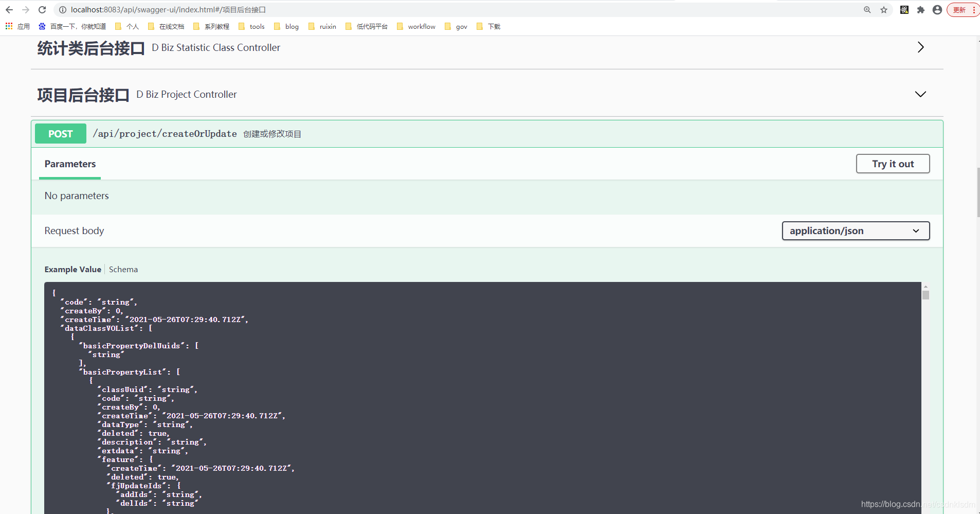
Task: Click the /api/project/createOrUpdate path
Action: coord(165,134)
